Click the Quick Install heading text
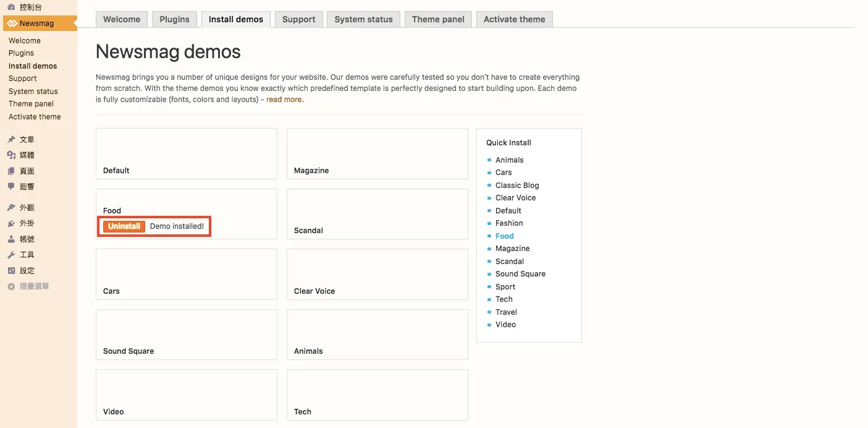This screenshot has width=868, height=428. (508, 143)
